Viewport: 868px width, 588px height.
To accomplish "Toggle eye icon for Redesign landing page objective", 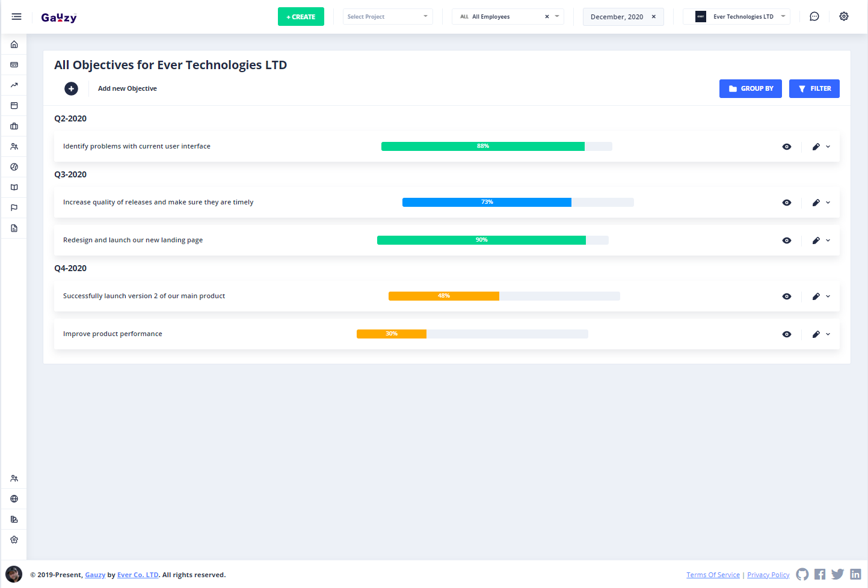I will tap(786, 240).
